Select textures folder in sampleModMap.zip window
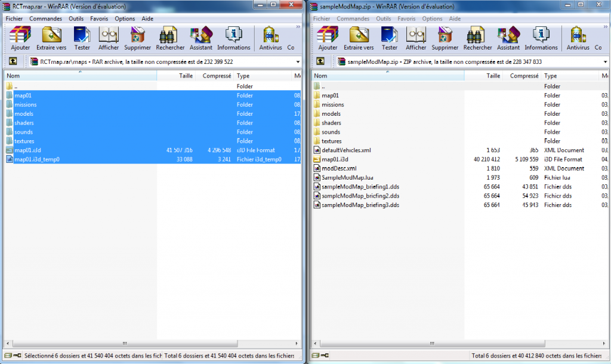 tap(332, 141)
